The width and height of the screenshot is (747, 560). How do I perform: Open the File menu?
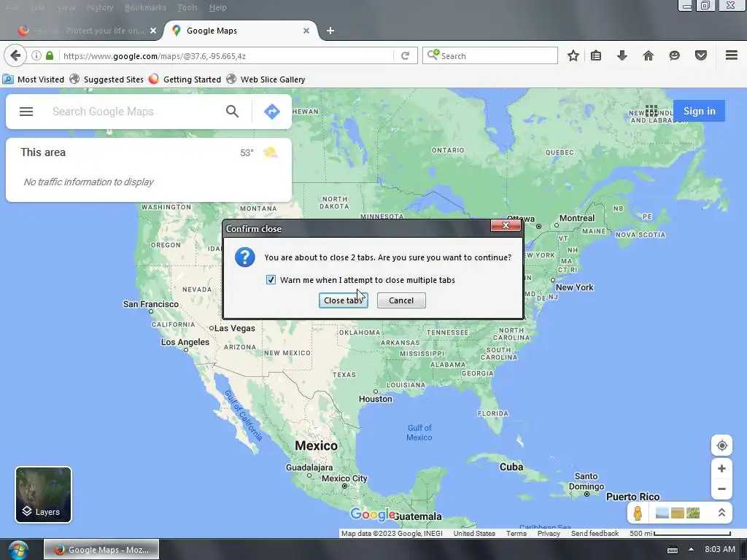pyautogui.click(x=12, y=7)
